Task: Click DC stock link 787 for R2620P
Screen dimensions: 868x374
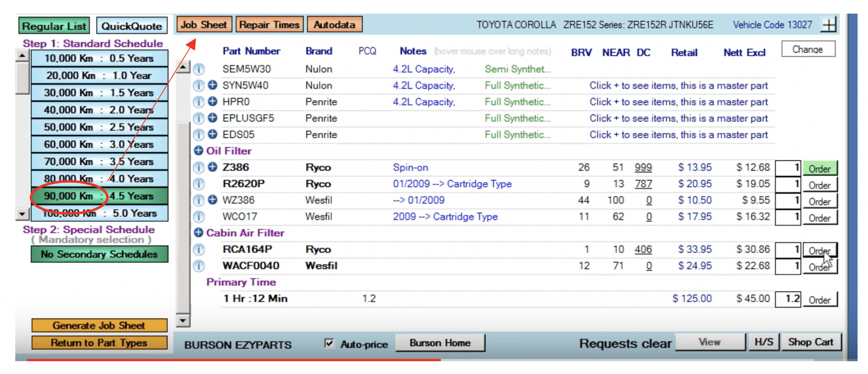Action: point(643,184)
